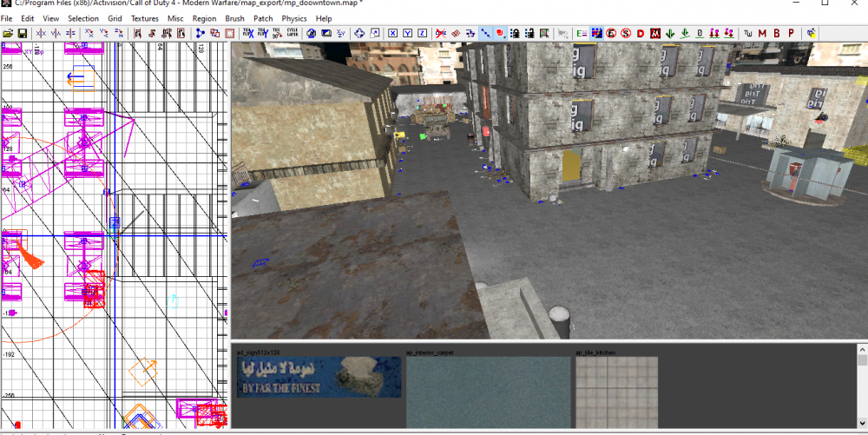
Task: Select the blue Z view button
Action: tap(422, 33)
